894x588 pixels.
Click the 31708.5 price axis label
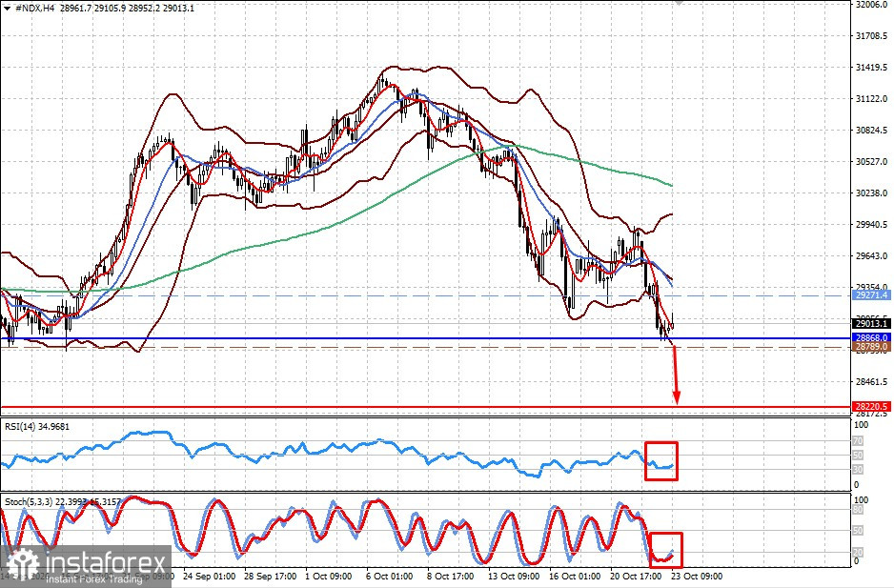tap(872, 36)
